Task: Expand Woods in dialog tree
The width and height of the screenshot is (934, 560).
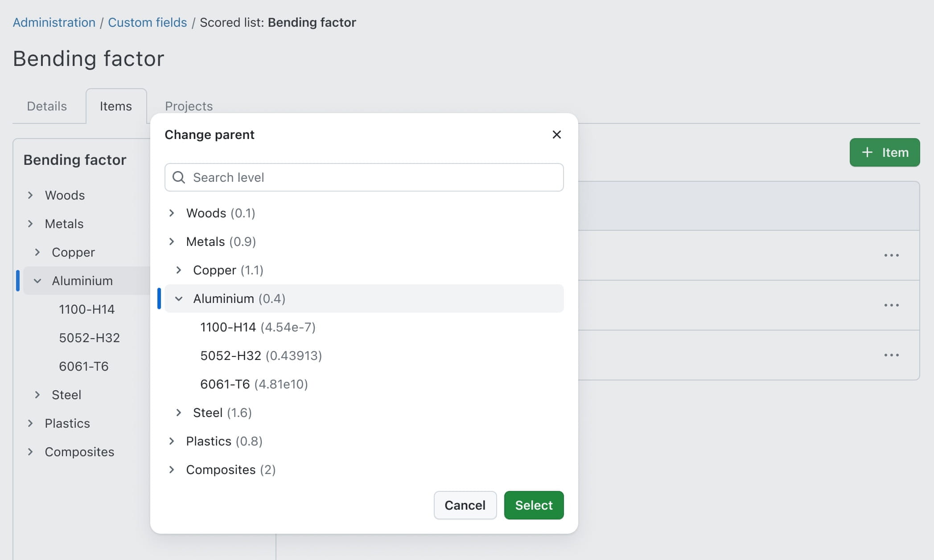Action: click(172, 213)
